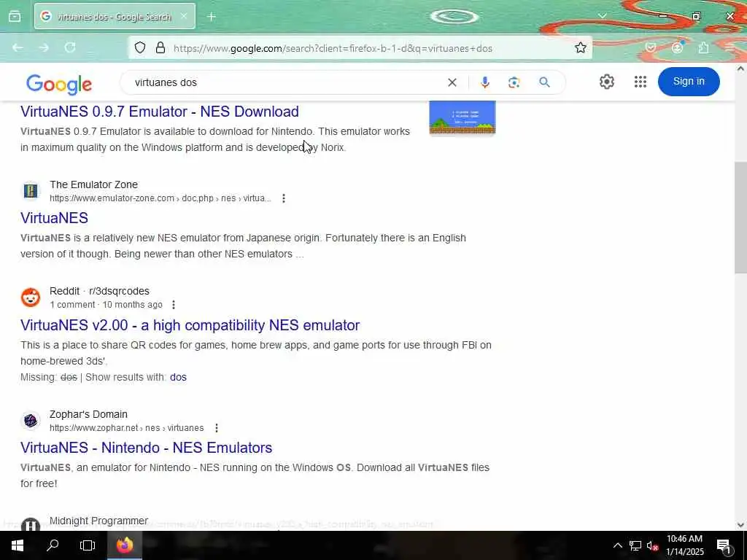Click 'Zophar's Domain' site name text
The height and width of the screenshot is (560, 747).
(x=88, y=414)
